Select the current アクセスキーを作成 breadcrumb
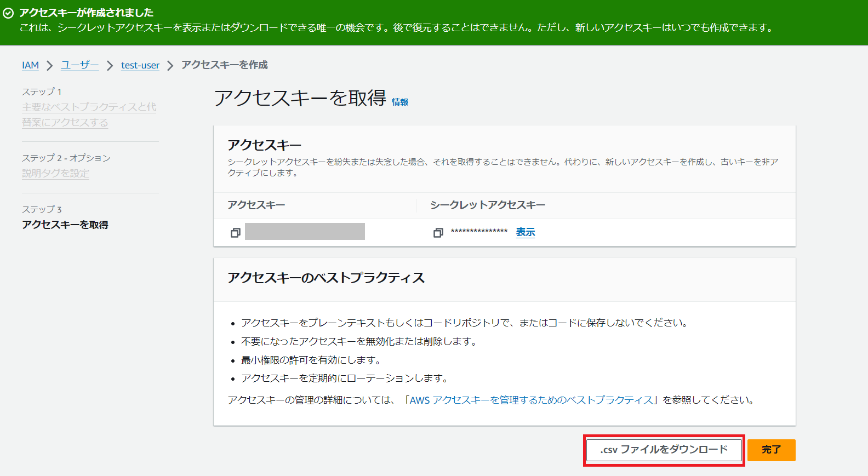Viewport: 868px width, 476px height. [x=224, y=65]
